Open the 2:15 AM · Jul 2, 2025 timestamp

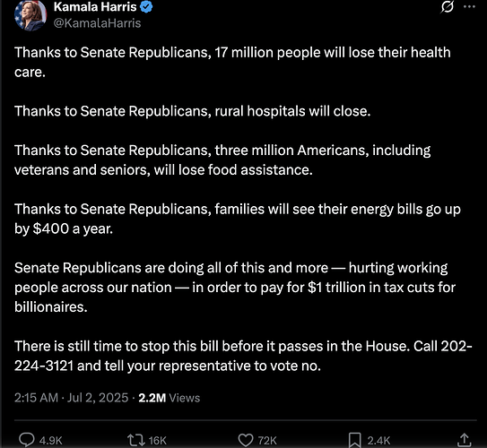tap(72, 398)
